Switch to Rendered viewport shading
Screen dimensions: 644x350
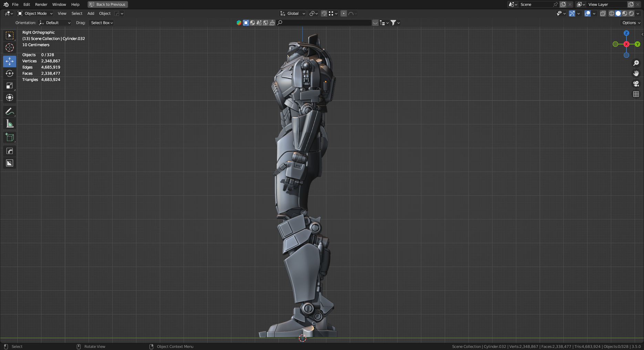tap(631, 13)
